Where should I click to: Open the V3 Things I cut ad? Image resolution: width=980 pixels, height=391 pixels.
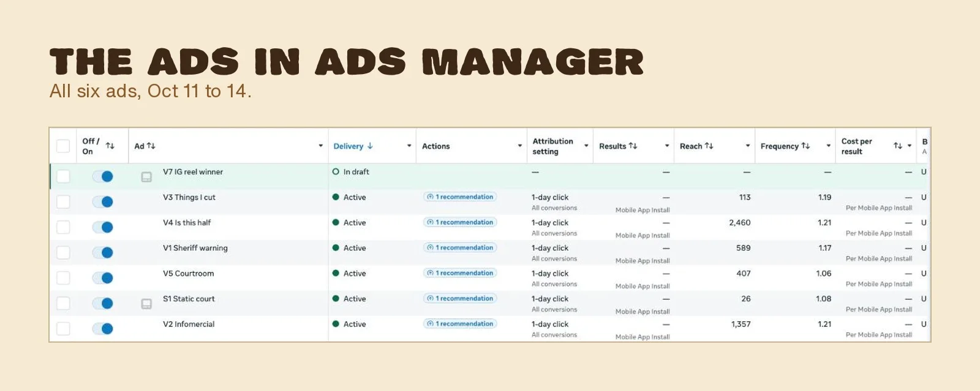tap(189, 197)
